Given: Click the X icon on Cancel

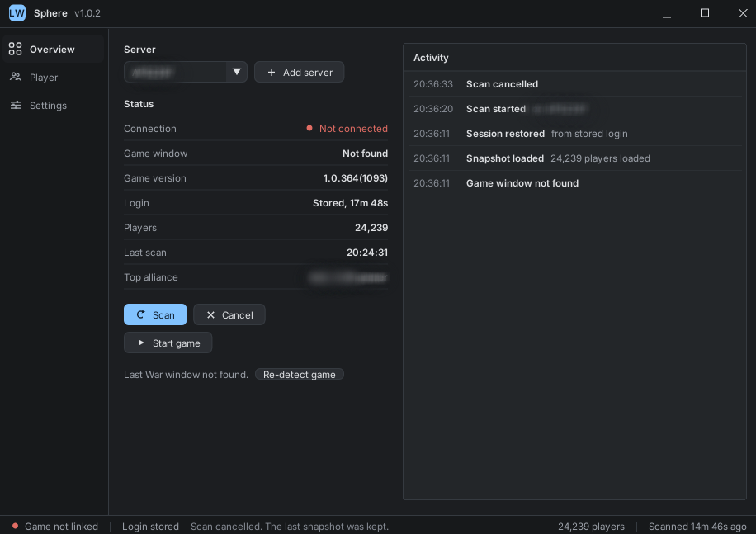Looking at the screenshot, I should 210,314.
